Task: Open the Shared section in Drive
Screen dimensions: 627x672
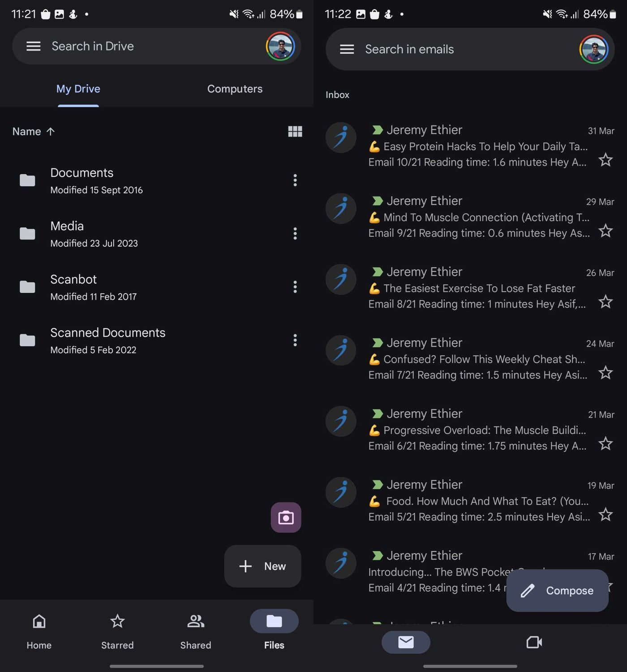Action: [195, 631]
